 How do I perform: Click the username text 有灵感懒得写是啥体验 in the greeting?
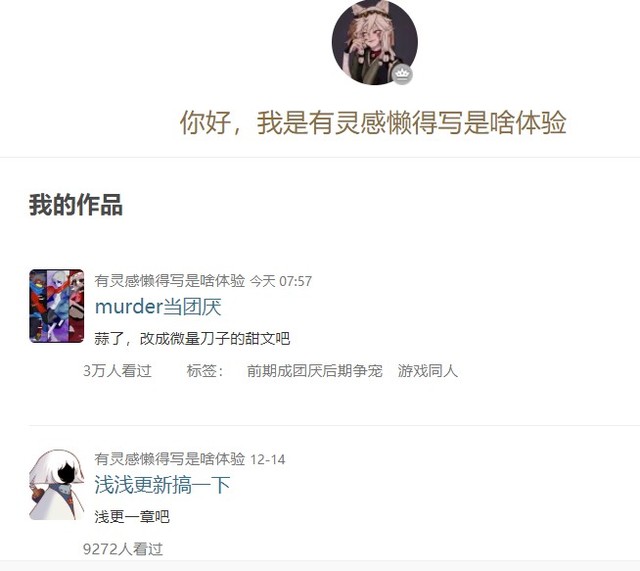(411, 122)
